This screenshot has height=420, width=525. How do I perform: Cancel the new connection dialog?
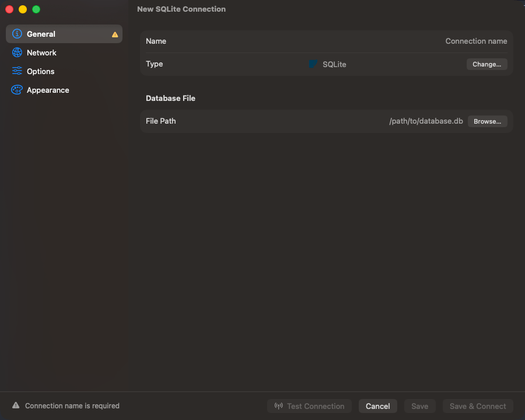pyautogui.click(x=377, y=406)
